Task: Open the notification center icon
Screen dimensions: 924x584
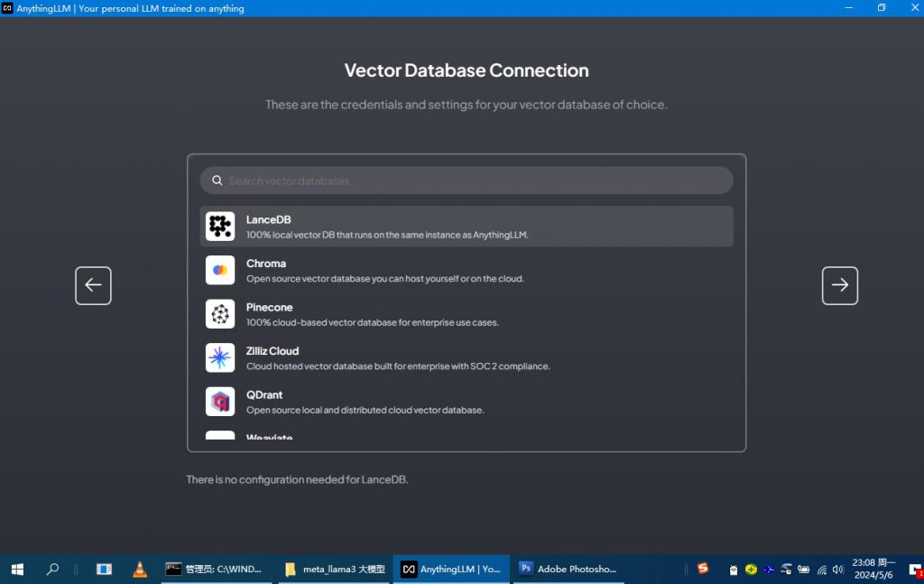Action: [913, 570]
